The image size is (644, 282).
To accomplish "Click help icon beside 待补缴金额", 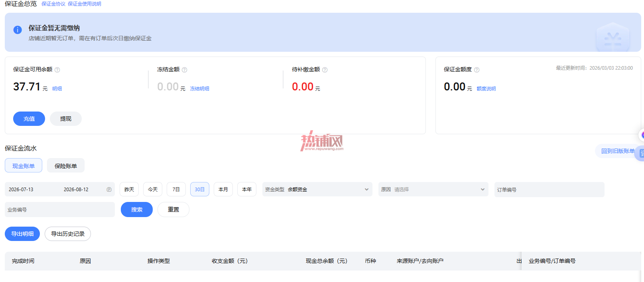I will 325,70.
